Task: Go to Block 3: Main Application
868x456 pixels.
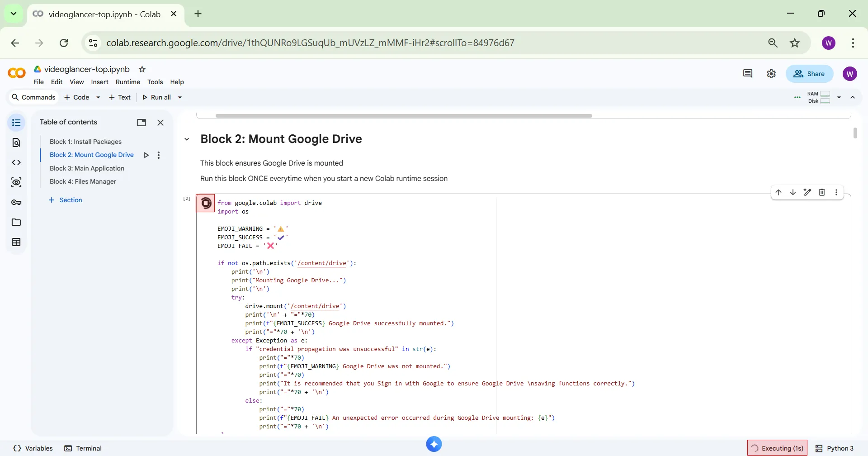Action: (87, 168)
